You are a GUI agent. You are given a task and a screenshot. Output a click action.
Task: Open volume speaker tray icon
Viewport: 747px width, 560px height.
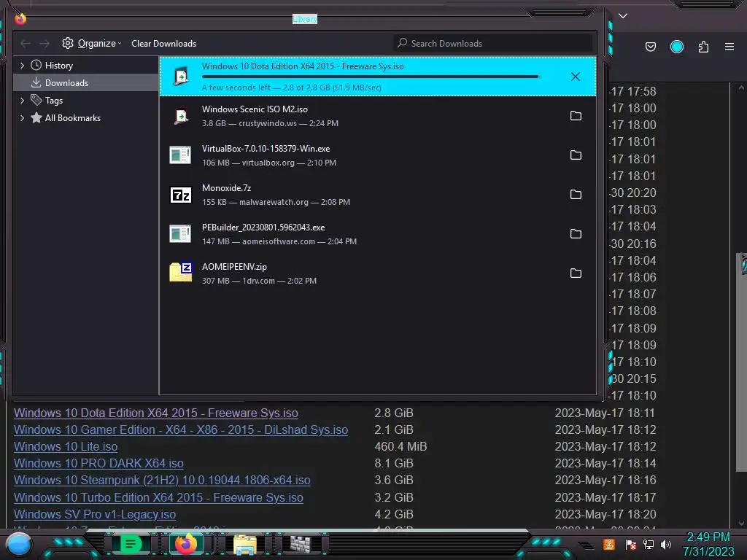pos(666,545)
